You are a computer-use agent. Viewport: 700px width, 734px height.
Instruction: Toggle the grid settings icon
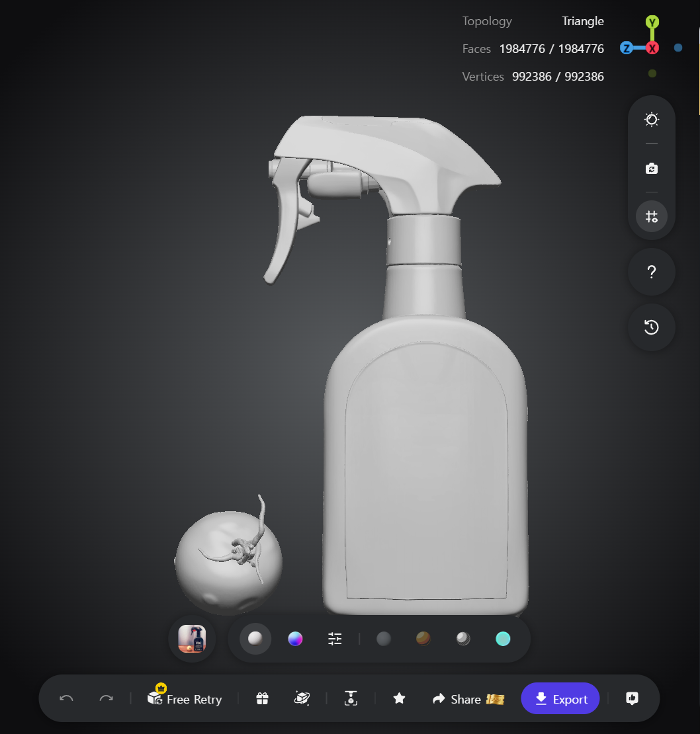651,216
